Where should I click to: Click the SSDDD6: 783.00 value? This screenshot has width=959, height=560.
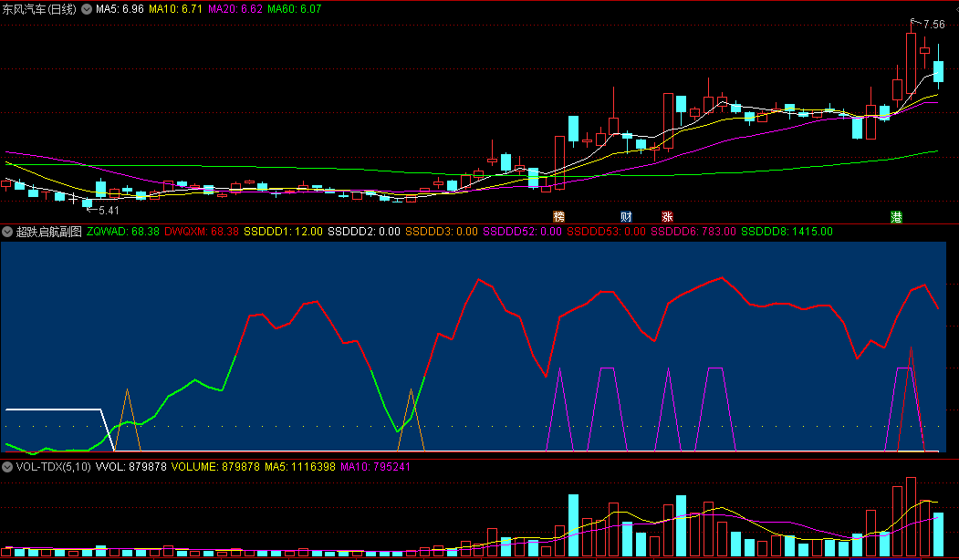point(693,232)
